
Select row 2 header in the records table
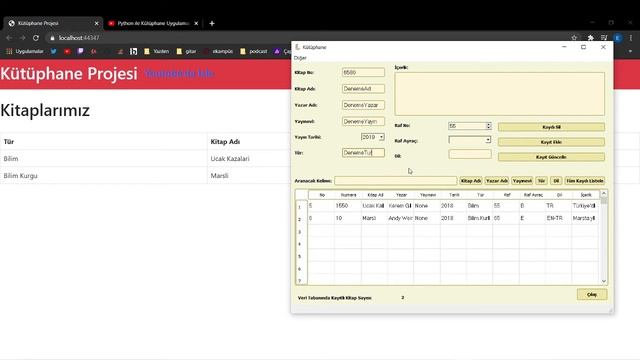point(301,219)
